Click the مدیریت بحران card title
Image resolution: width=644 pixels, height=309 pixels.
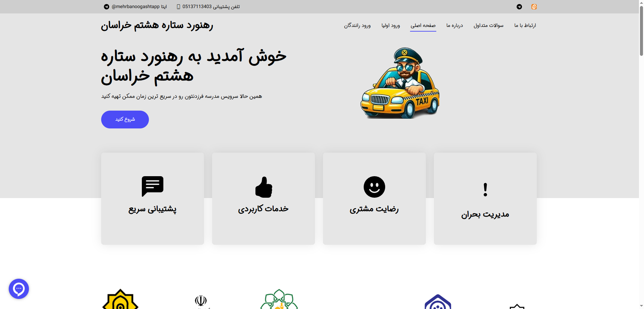click(x=485, y=215)
